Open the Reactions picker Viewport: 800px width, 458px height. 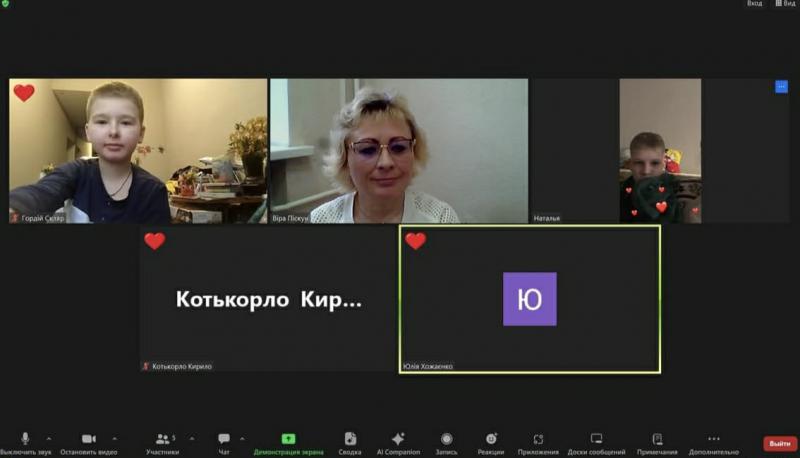pyautogui.click(x=491, y=440)
